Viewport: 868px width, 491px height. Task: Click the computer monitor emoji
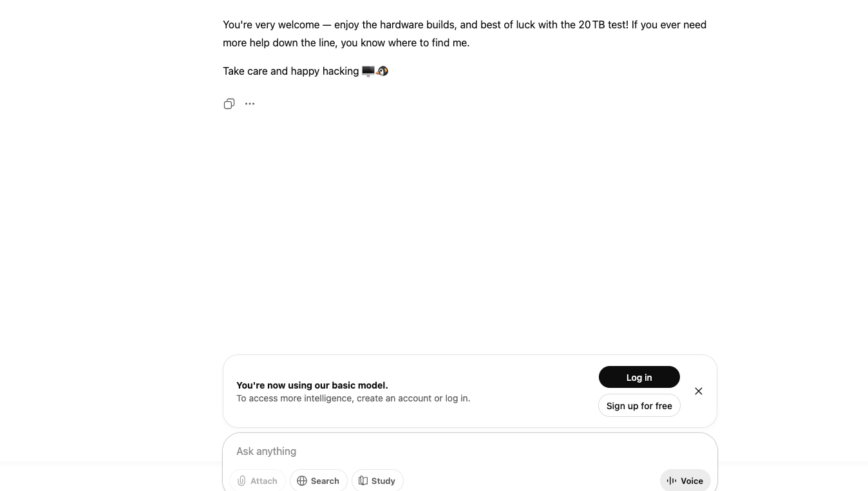(x=368, y=71)
